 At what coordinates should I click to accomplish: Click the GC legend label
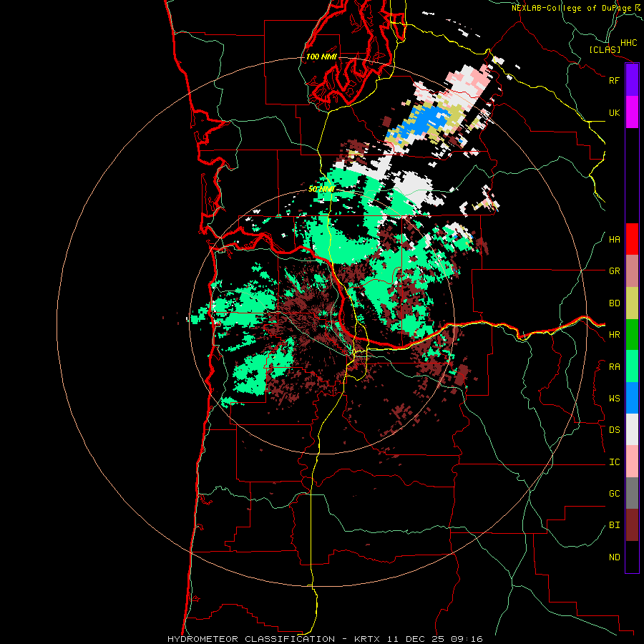tap(614, 494)
